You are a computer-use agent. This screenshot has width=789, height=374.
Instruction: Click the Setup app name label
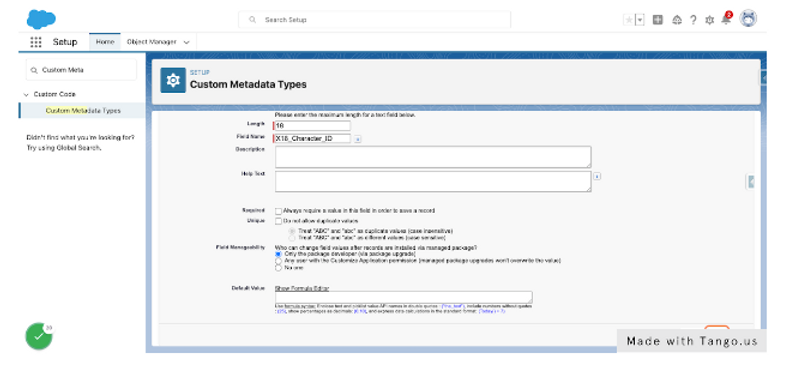point(65,42)
